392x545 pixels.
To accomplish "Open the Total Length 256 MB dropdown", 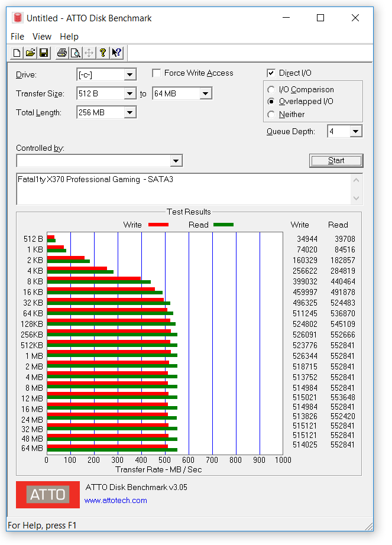I will 129,112.
